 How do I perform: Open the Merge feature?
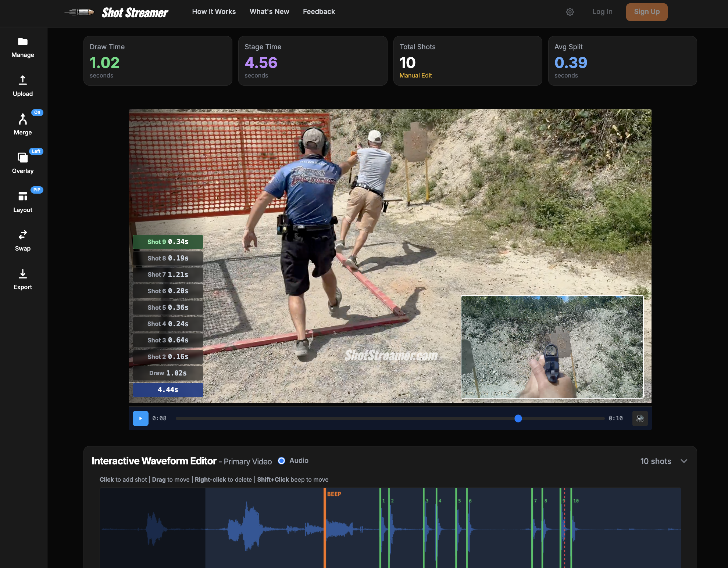click(23, 124)
